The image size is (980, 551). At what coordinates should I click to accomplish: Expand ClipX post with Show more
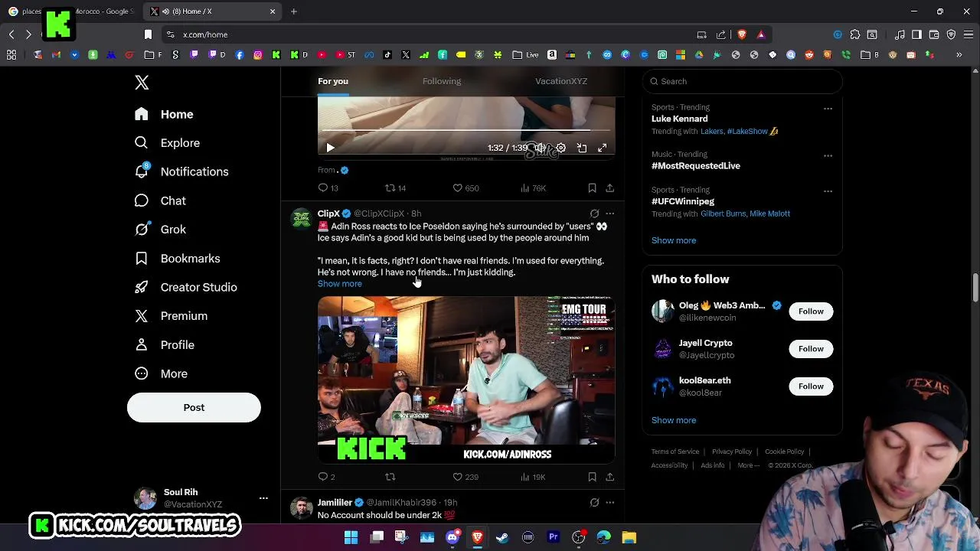click(340, 284)
